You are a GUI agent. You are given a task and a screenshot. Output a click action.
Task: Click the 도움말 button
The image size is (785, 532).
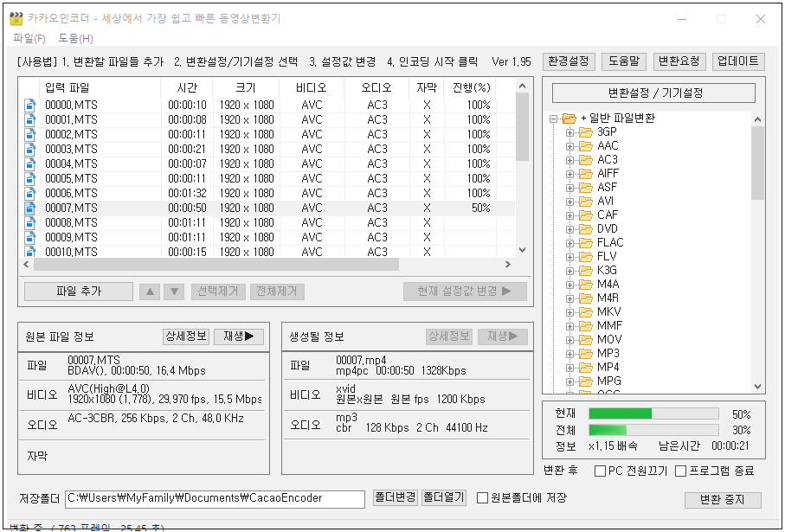pyautogui.click(x=624, y=61)
